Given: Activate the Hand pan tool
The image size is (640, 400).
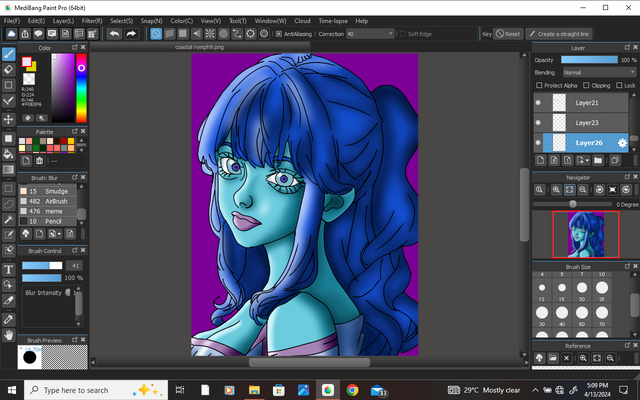Looking at the screenshot, I should (9, 334).
